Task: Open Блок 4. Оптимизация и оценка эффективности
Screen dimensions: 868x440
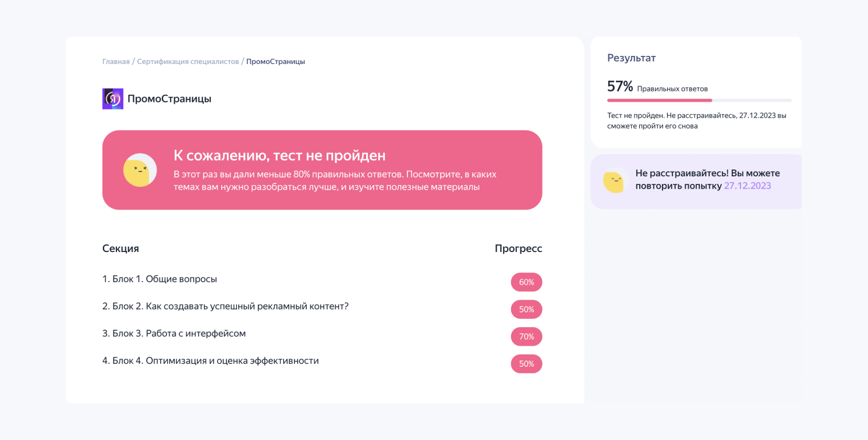Action: click(210, 361)
